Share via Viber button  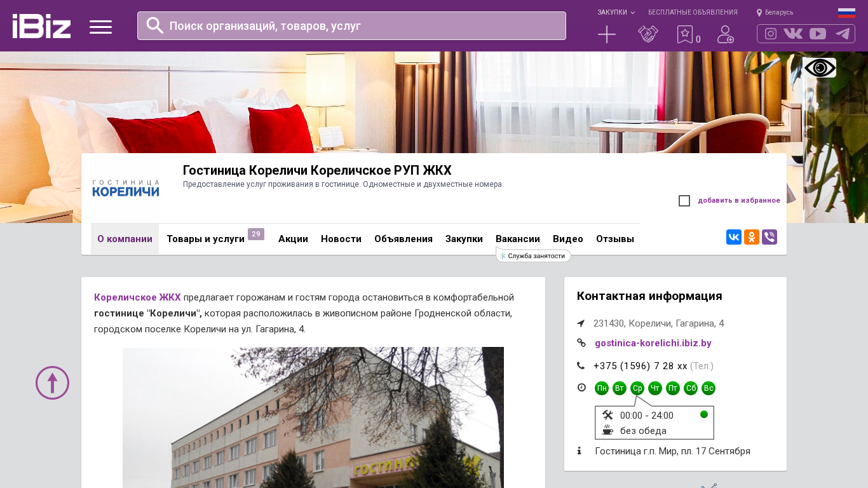coord(770,237)
